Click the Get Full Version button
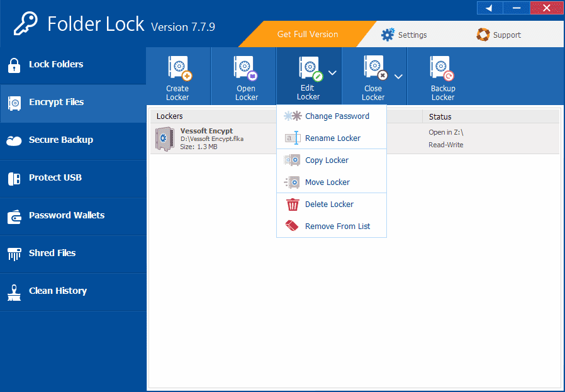565x392 pixels. coord(308,34)
